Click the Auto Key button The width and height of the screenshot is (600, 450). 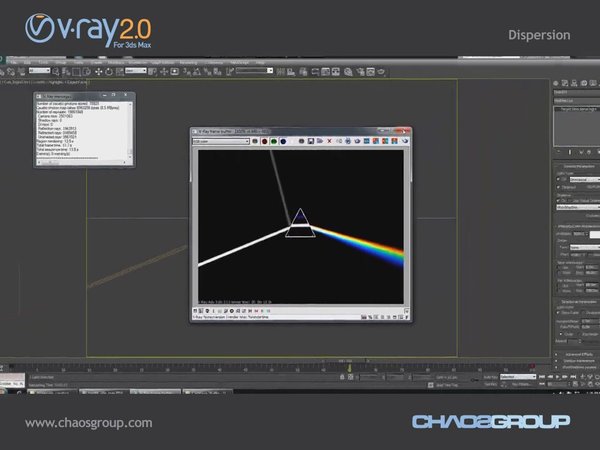[x=490, y=377]
